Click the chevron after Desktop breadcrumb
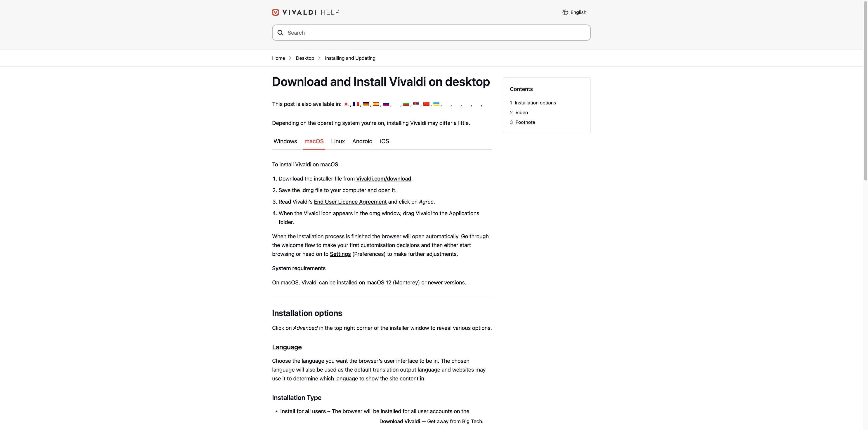 point(319,58)
